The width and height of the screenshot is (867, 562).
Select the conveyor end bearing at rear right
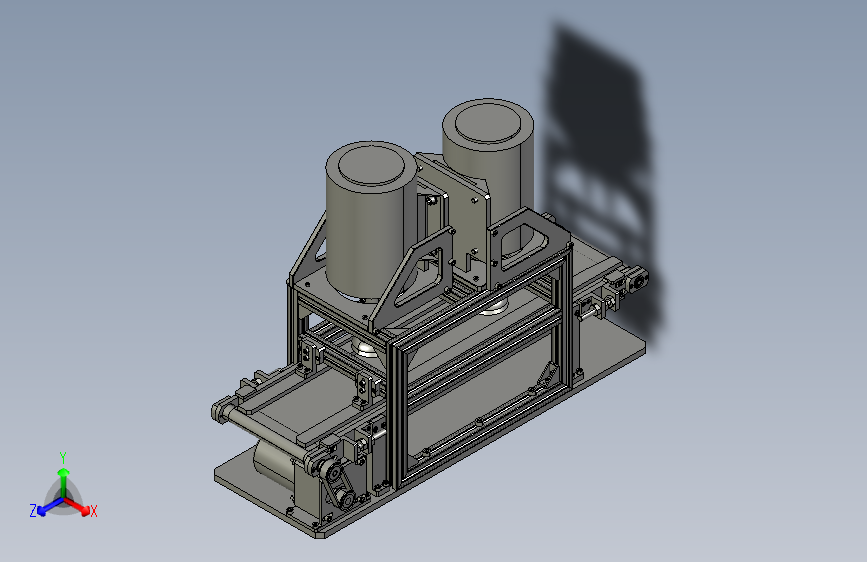coord(638,281)
